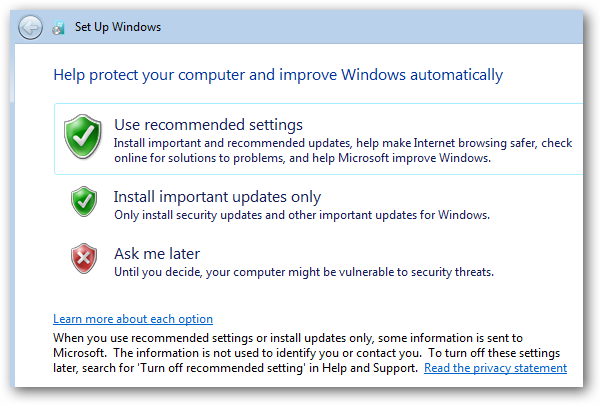
Task: Choose Install important updates only title
Action: tap(217, 197)
